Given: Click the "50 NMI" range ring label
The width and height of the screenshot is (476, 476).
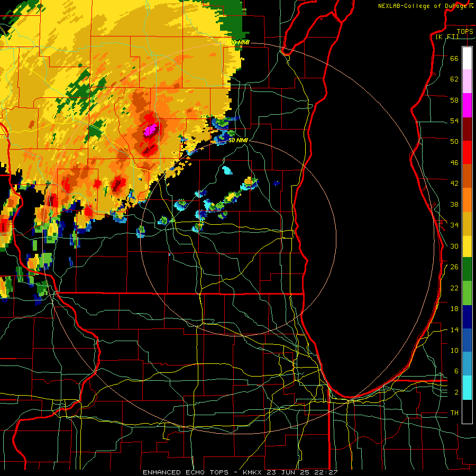Looking at the screenshot, I should [239, 140].
